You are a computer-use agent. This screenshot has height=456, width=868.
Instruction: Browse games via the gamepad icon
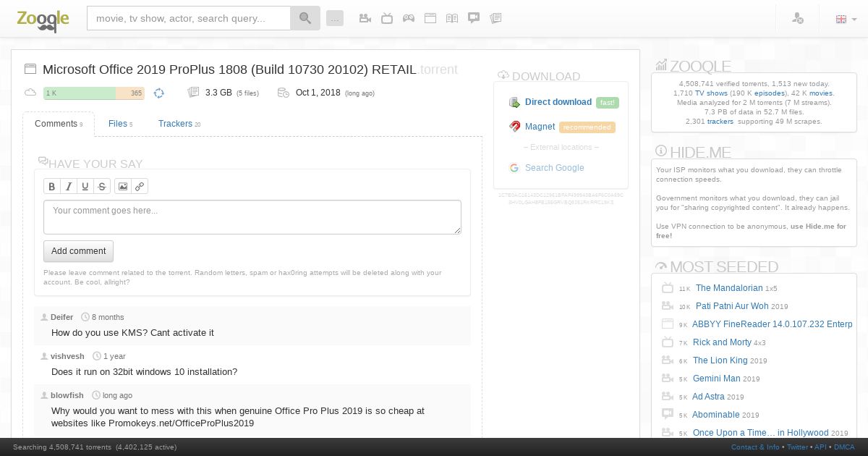[409, 18]
